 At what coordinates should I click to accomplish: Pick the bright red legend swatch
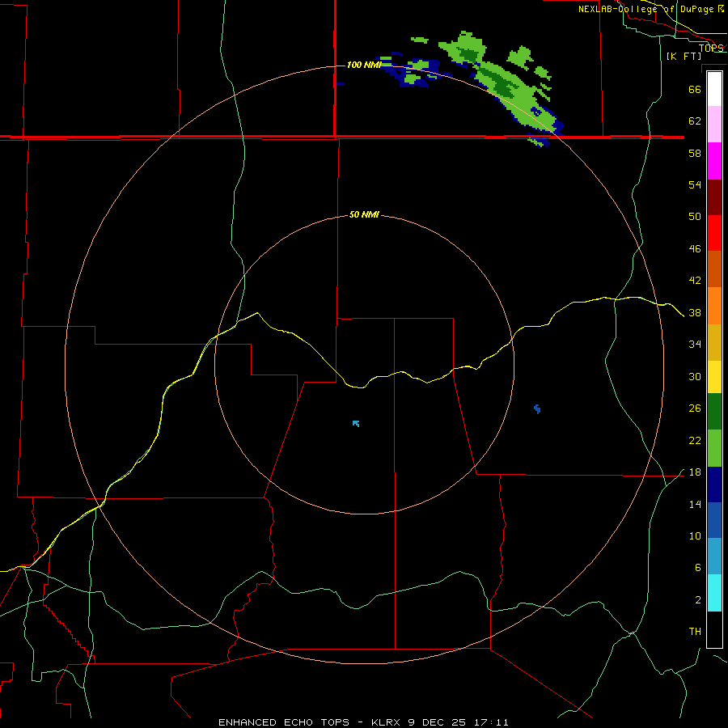pyautogui.click(x=714, y=233)
